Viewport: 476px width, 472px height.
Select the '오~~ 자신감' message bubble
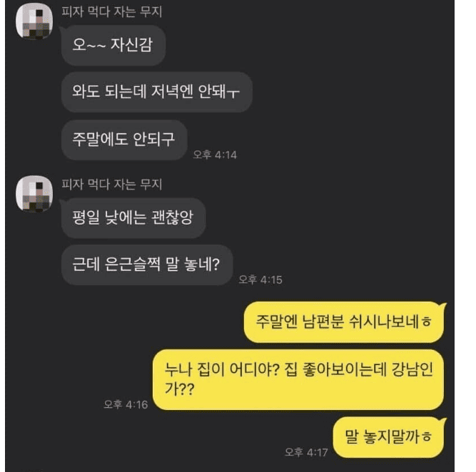click(x=113, y=45)
